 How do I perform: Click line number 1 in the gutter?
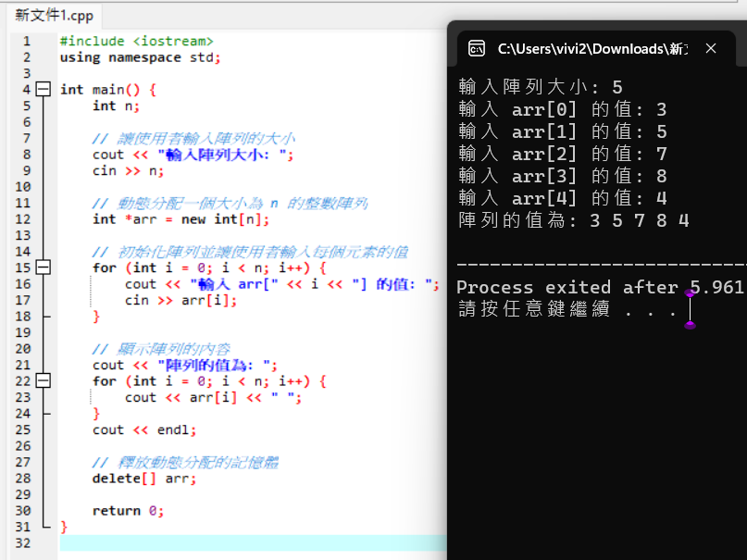[x=27, y=41]
